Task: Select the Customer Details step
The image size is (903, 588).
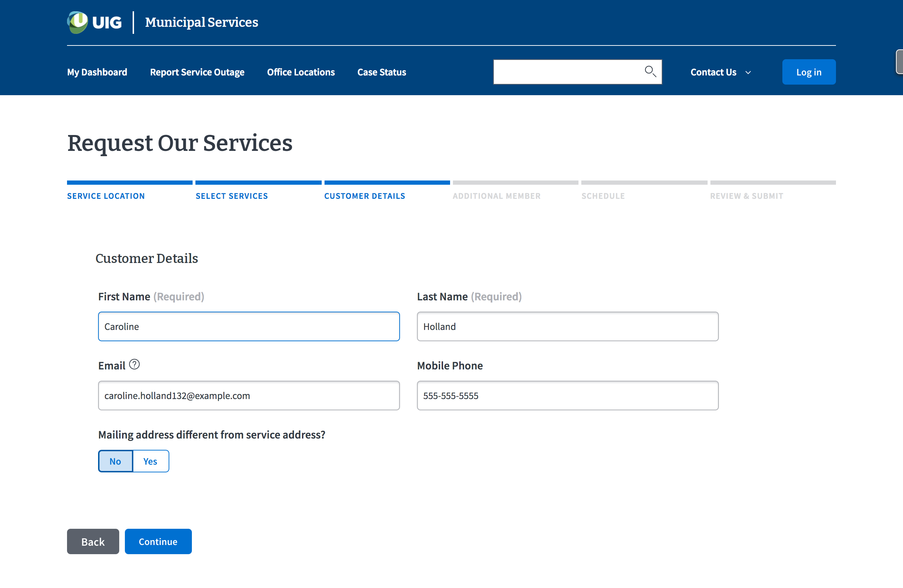Action: (x=365, y=196)
